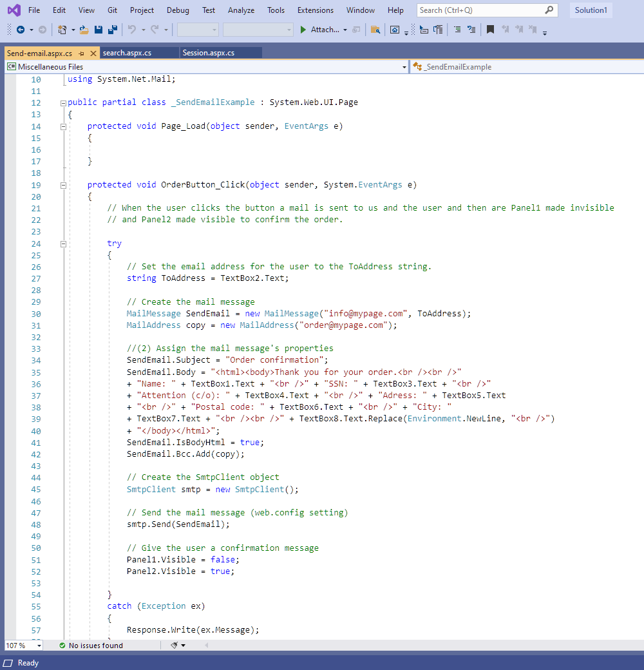Click the Find in Files folder icon
Image resolution: width=644 pixels, height=670 pixels.
click(x=375, y=30)
